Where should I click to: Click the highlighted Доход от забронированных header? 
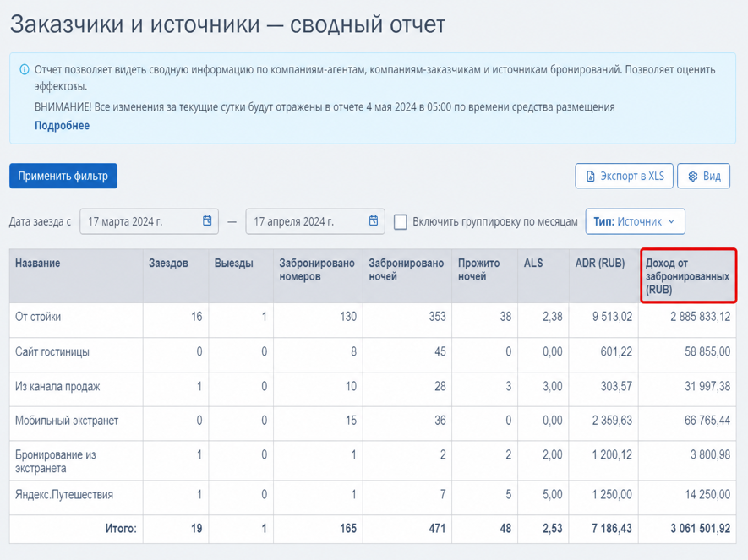pos(687,276)
